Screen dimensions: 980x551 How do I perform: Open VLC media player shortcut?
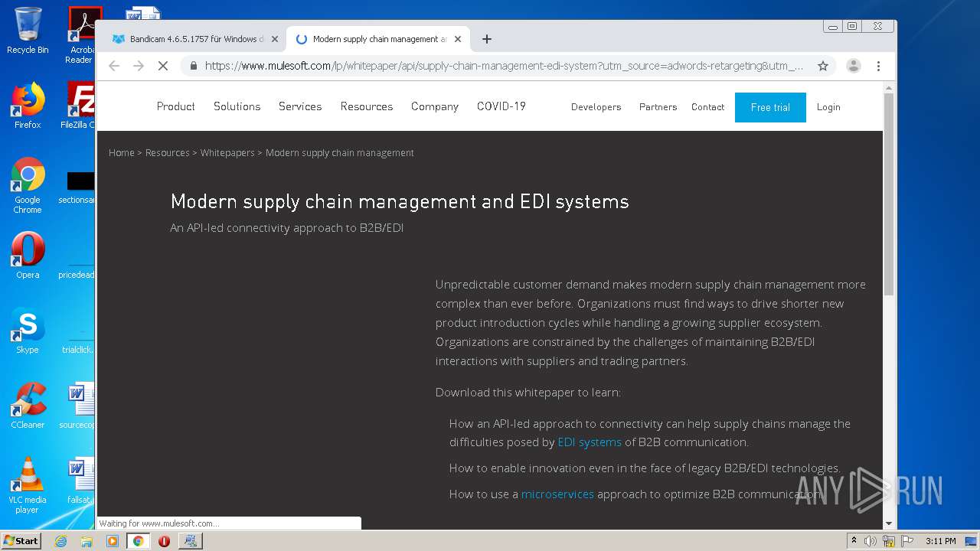click(x=28, y=485)
